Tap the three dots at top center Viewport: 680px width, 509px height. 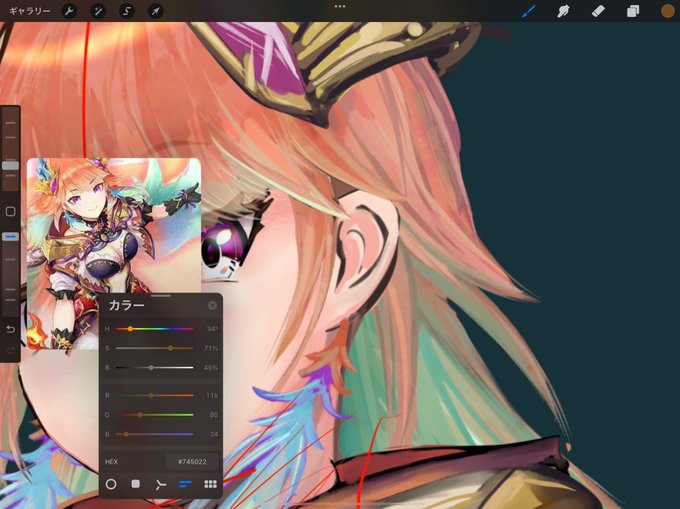coord(340,6)
